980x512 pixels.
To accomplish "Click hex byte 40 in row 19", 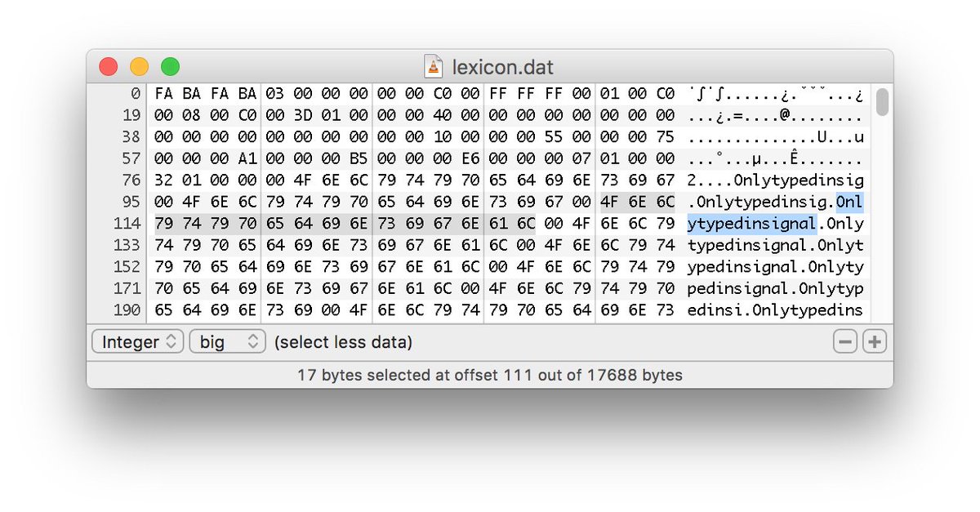I will point(442,115).
